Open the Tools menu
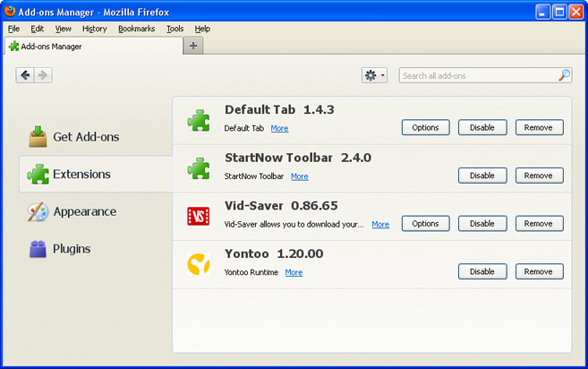Image resolution: width=588 pixels, height=369 pixels. click(x=175, y=29)
